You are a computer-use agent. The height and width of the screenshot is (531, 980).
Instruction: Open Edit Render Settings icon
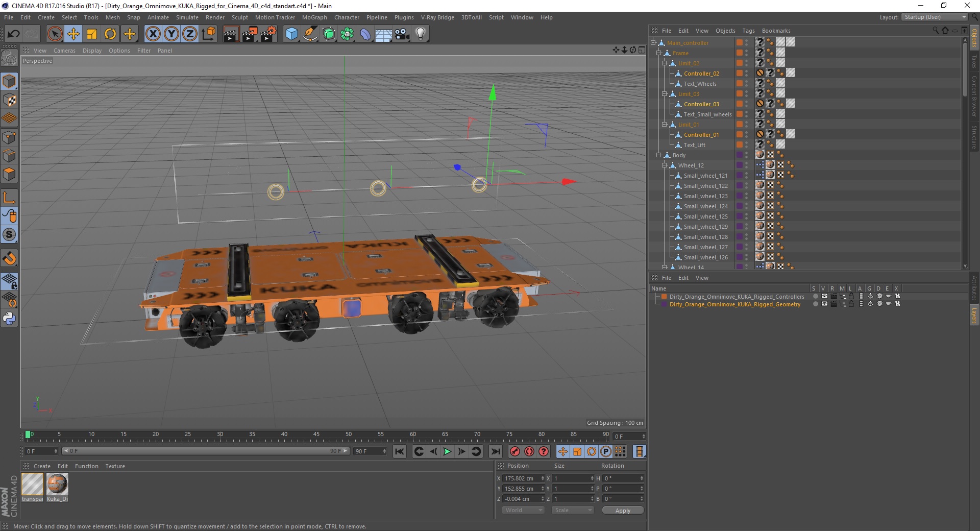tap(268, 34)
